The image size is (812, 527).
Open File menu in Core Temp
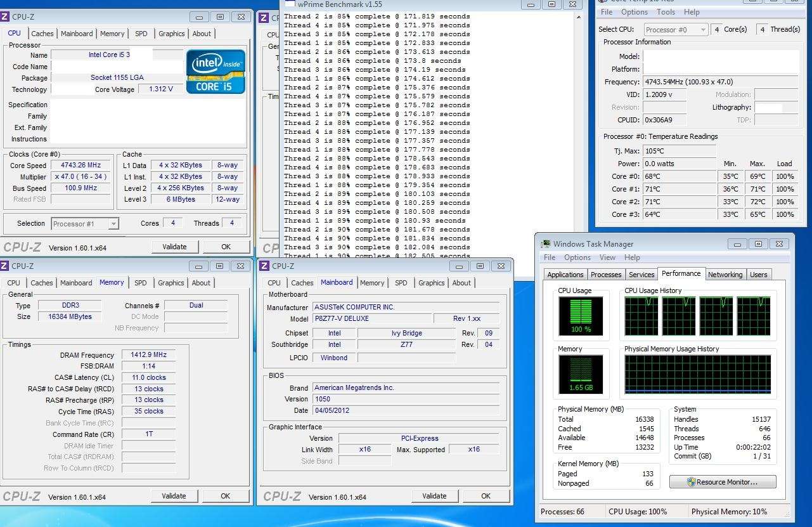point(607,12)
